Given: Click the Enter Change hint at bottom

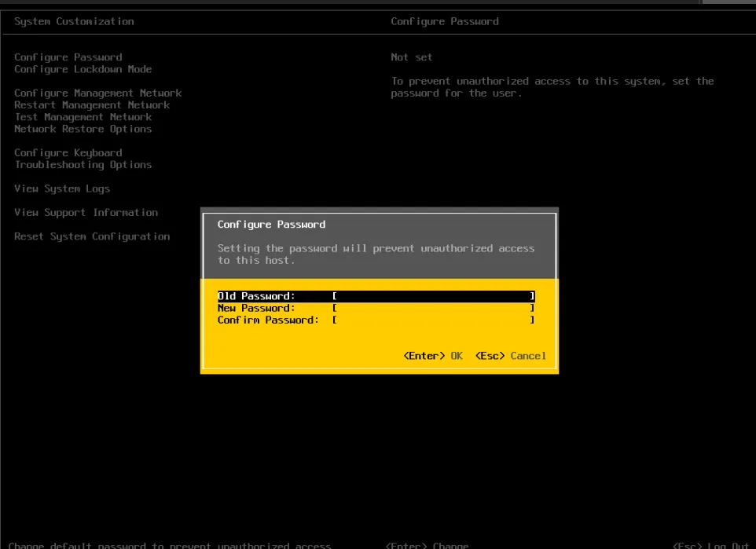Looking at the screenshot, I should point(428,545).
